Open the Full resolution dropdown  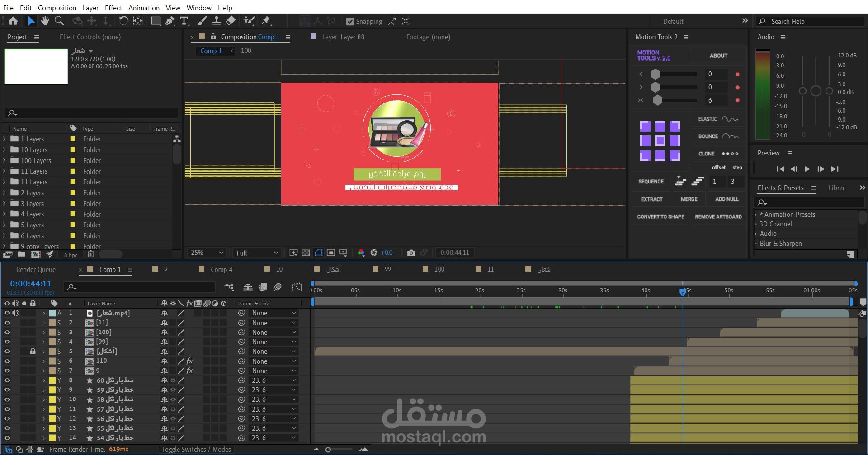(257, 253)
